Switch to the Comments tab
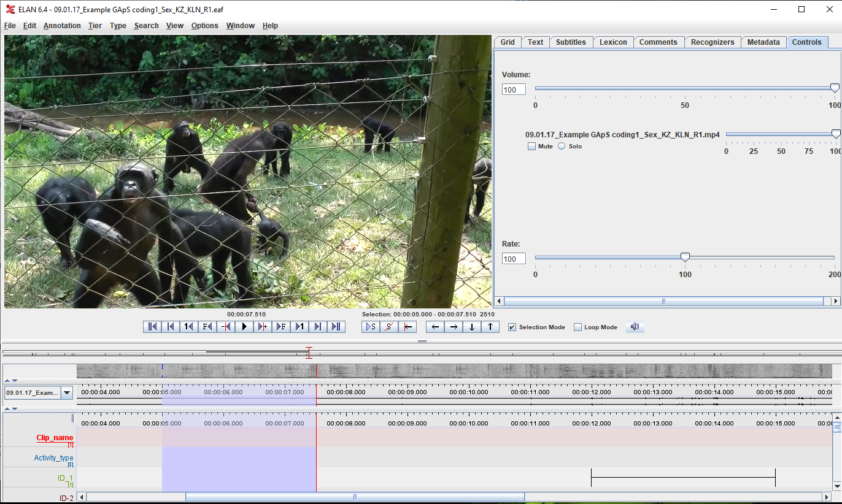The height and width of the screenshot is (504, 842). coord(658,42)
